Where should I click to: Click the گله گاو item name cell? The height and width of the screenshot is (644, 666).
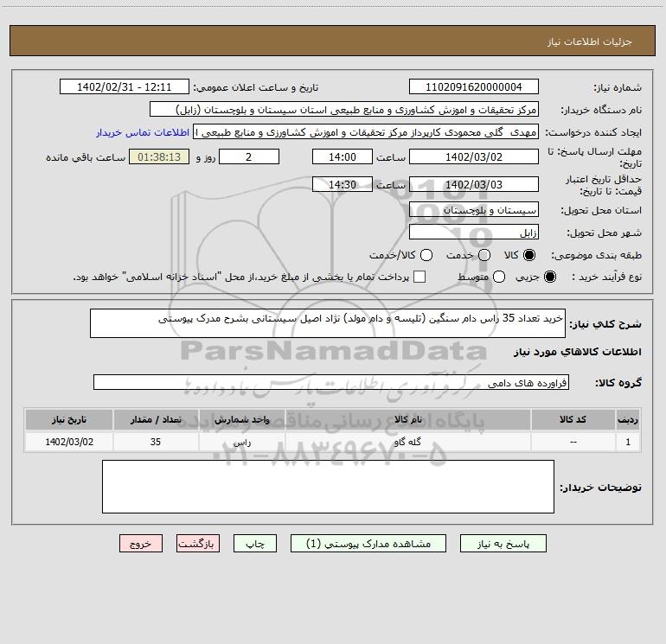pyautogui.click(x=407, y=442)
